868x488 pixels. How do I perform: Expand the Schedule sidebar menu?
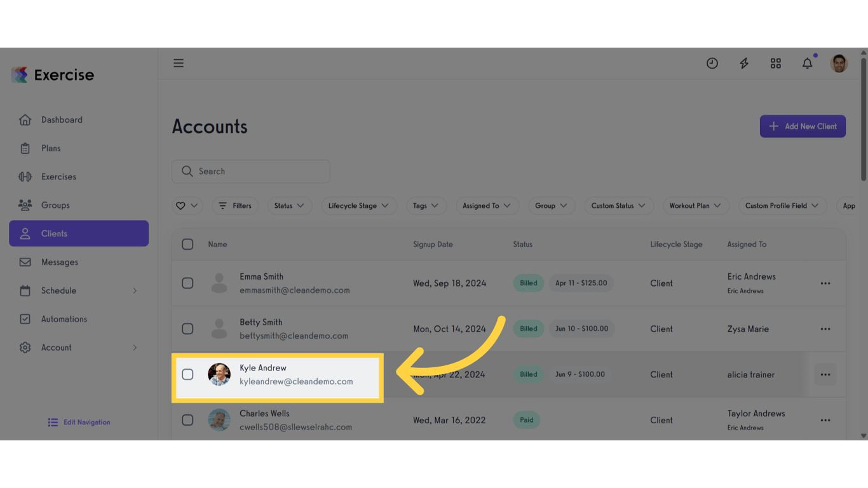click(x=59, y=290)
